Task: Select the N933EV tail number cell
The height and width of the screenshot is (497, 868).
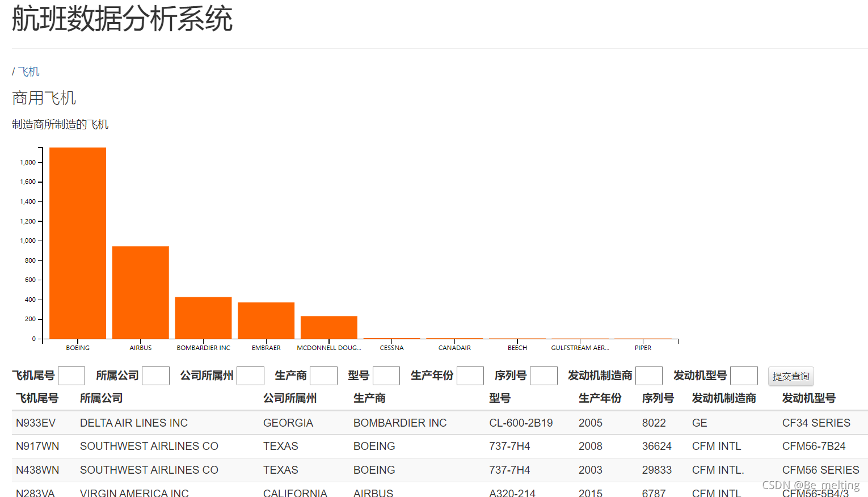Action: (36, 423)
